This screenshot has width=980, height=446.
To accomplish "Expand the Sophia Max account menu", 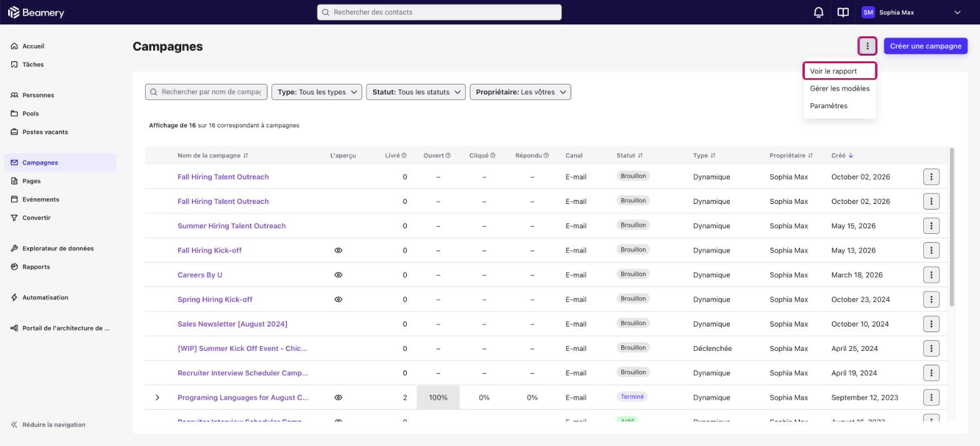I will [x=957, y=13].
